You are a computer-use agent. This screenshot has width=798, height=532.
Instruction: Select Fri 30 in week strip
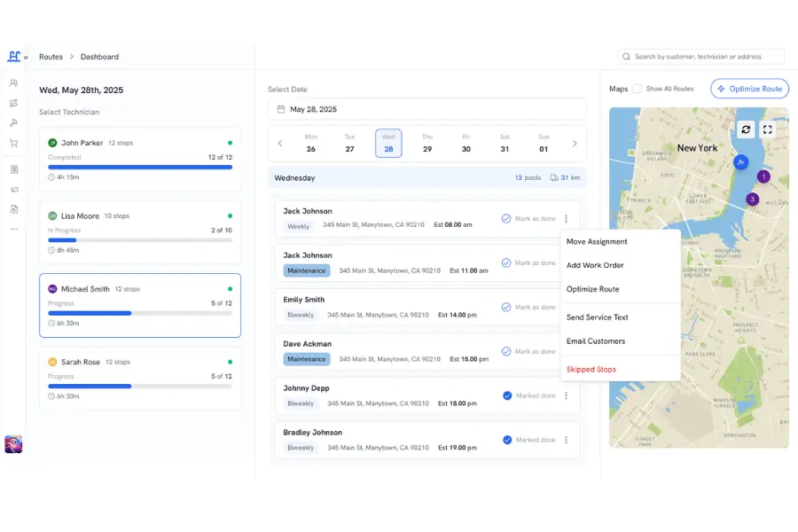[466, 144]
